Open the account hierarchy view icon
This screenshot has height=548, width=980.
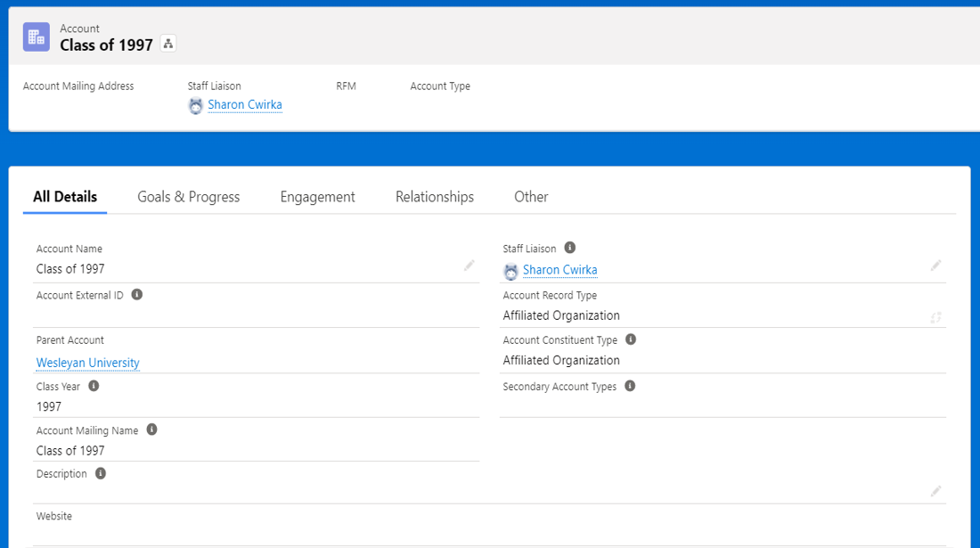click(168, 44)
